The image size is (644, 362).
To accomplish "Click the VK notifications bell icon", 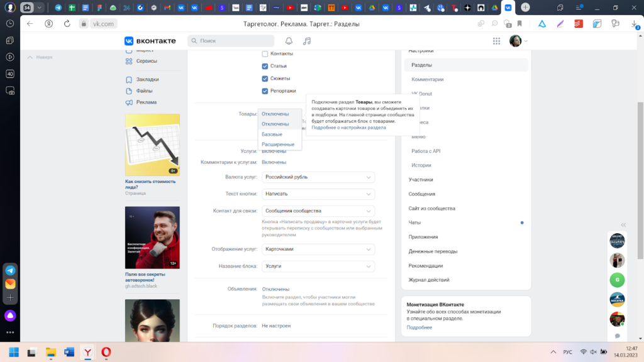I will point(289,41).
